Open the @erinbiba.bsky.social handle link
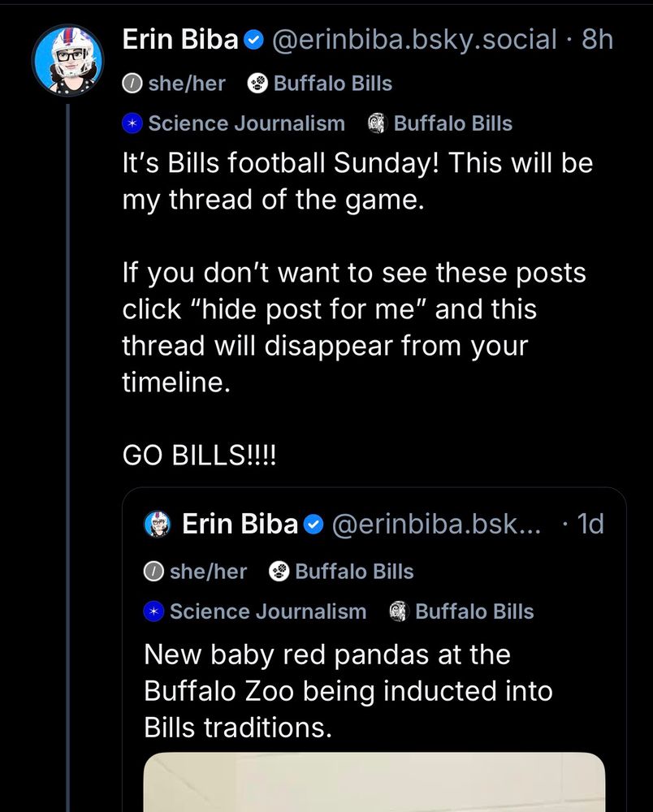This screenshot has height=812, width=653. point(413,39)
